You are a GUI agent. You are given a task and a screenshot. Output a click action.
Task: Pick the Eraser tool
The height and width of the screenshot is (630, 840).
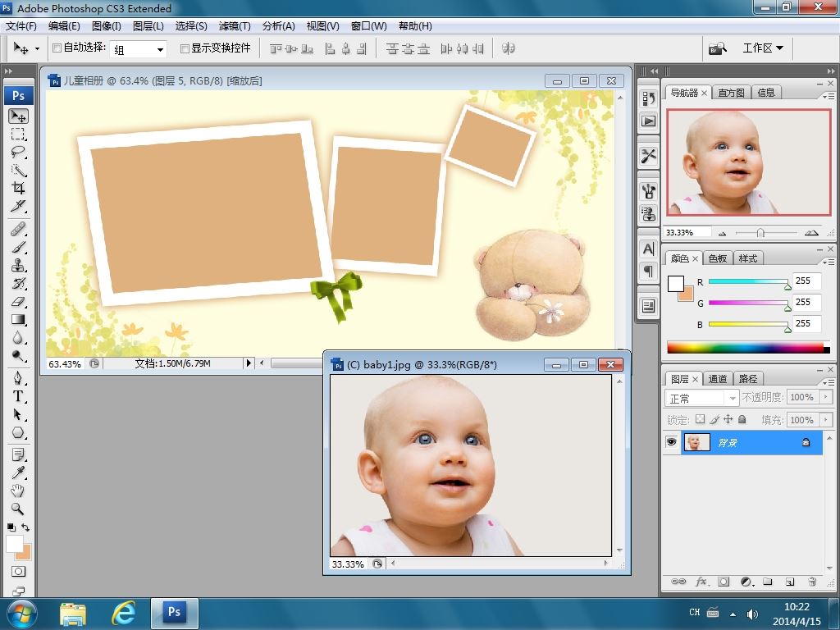pos(18,302)
